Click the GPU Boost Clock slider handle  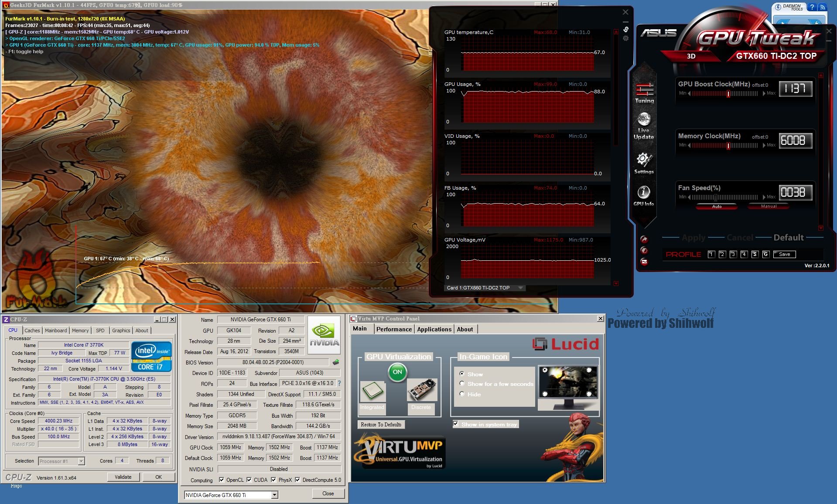(728, 94)
